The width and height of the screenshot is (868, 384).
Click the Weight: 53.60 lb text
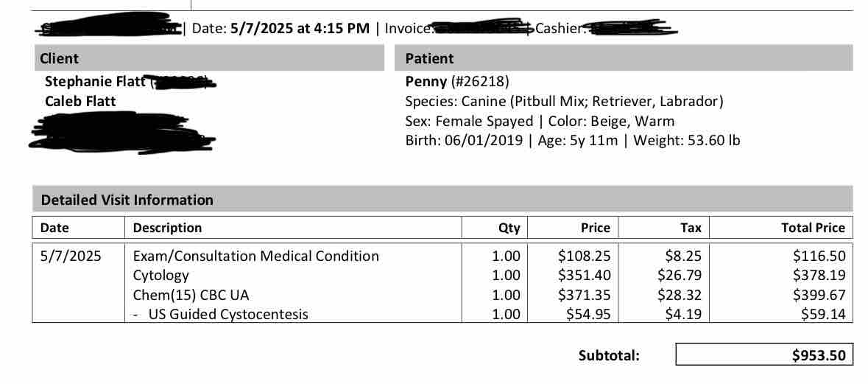click(x=686, y=140)
